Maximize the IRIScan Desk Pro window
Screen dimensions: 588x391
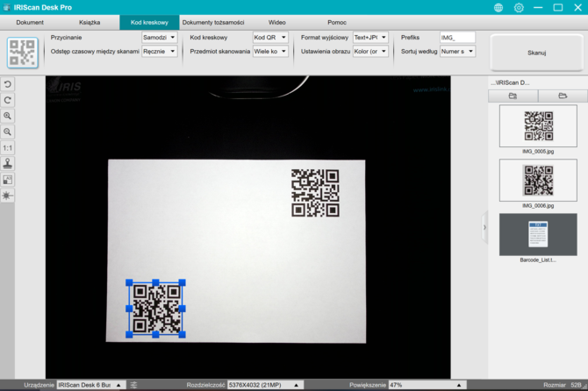[x=558, y=8]
